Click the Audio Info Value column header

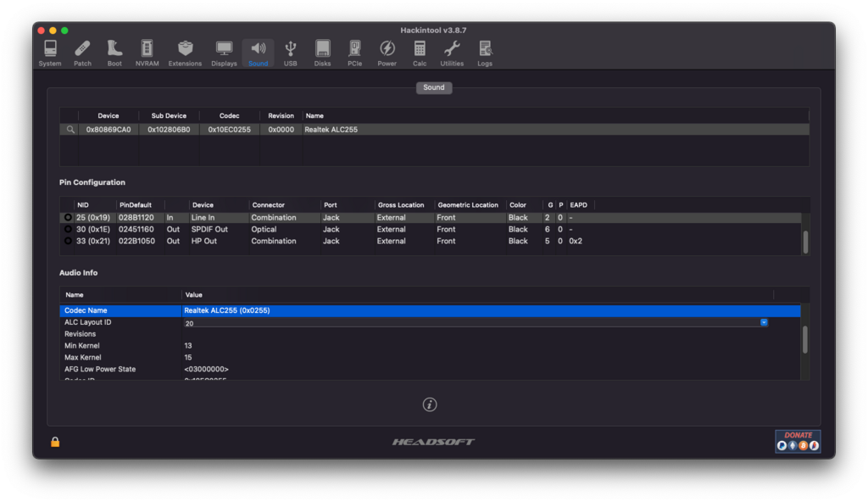[x=194, y=295]
